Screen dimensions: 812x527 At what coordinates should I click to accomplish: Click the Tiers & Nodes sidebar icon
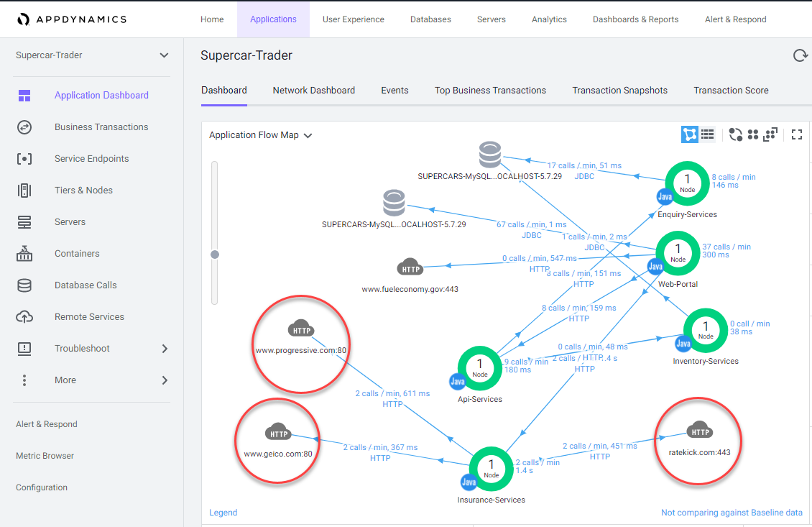(24, 191)
